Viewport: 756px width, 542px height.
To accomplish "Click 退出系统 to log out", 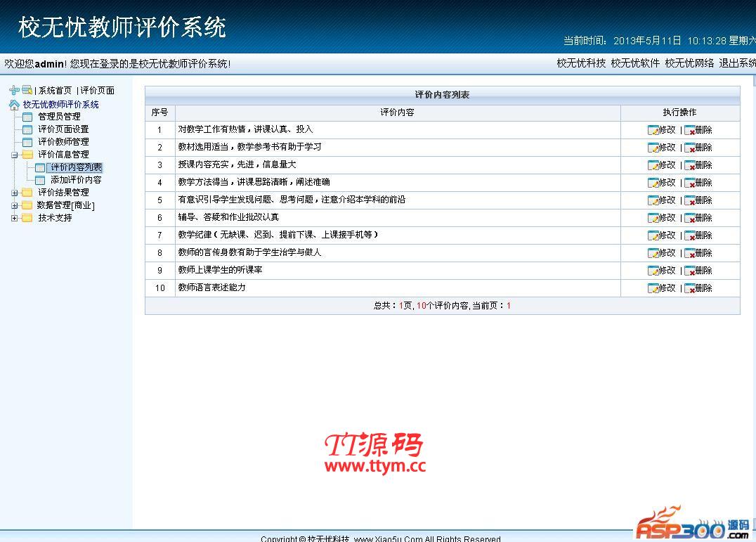I will 737,63.
